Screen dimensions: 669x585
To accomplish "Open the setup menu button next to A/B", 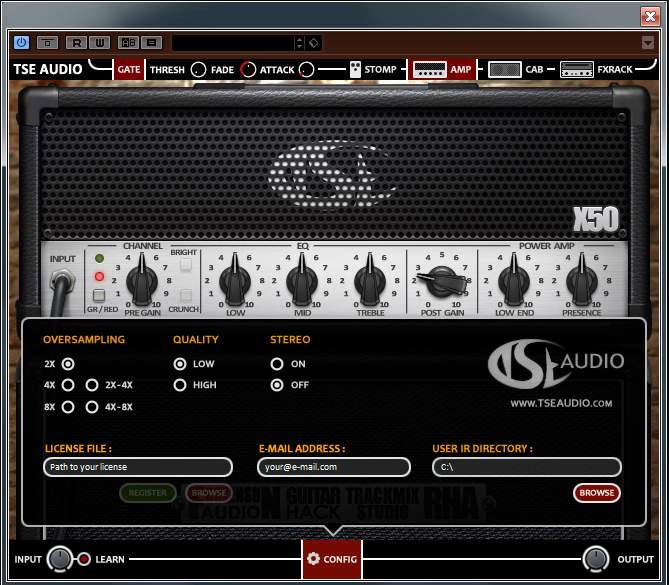I will [151, 43].
